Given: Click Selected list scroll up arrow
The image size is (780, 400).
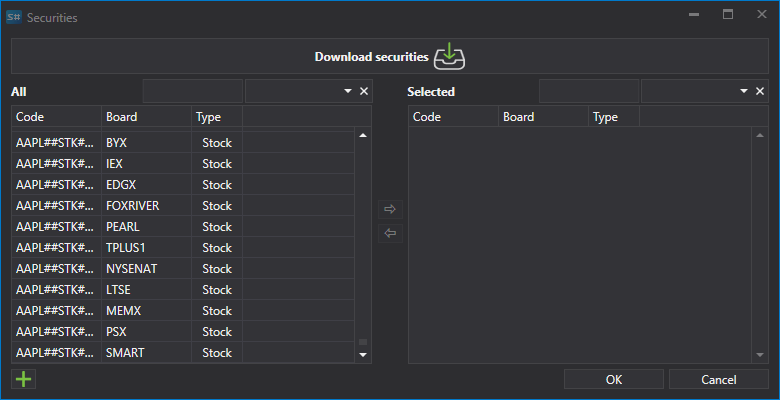Looking at the screenshot, I should (x=760, y=135).
